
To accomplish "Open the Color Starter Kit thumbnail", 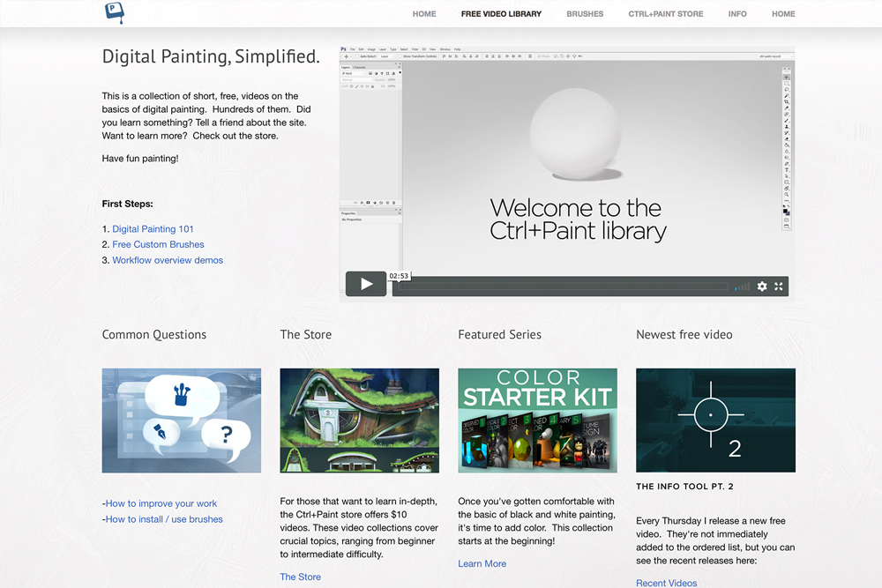I will [x=537, y=421].
